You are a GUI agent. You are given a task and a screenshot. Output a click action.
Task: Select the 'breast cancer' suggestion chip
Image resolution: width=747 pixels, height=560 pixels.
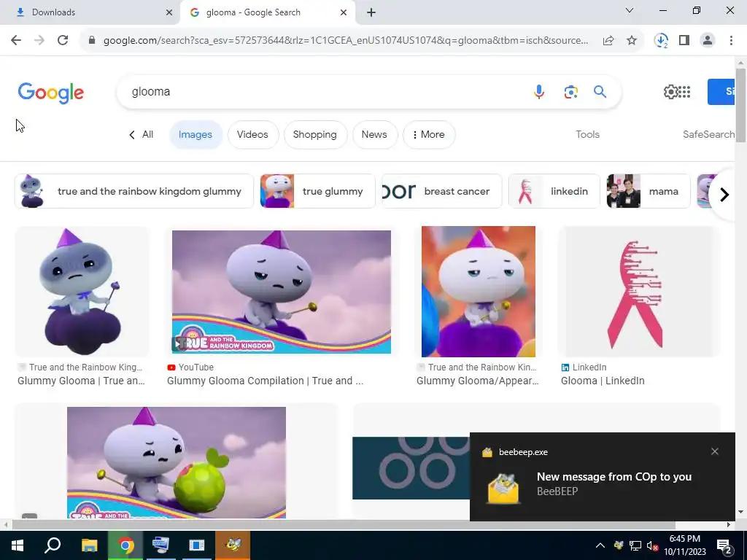[x=441, y=191]
